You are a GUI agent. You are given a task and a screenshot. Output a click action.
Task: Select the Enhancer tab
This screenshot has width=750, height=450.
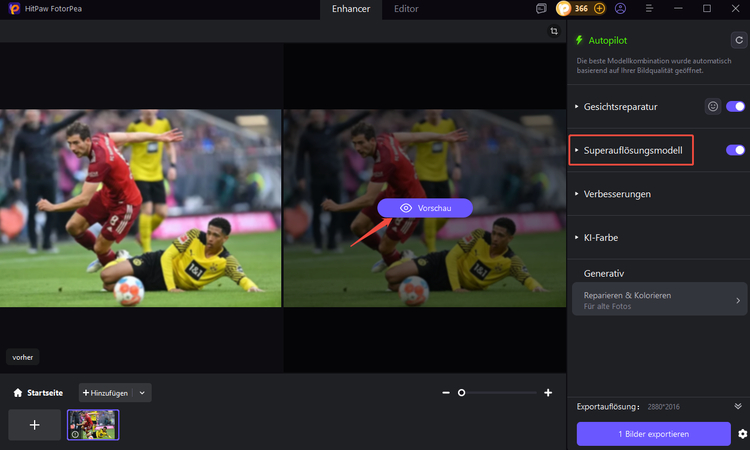pyautogui.click(x=350, y=9)
